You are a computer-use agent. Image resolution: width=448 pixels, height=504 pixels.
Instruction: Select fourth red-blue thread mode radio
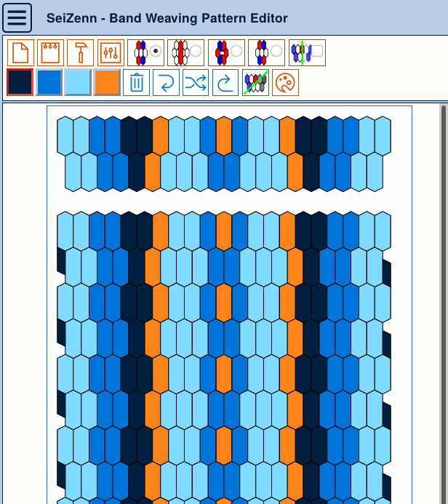(276, 51)
